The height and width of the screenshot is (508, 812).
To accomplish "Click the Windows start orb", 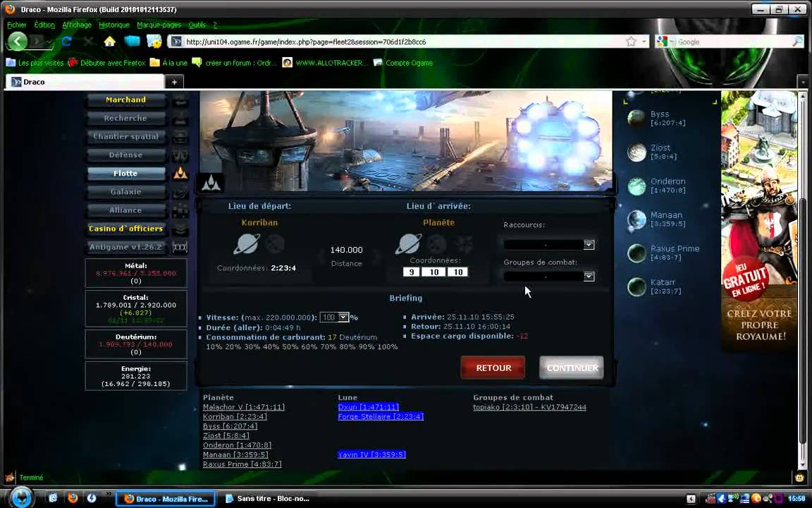I will click(x=20, y=497).
